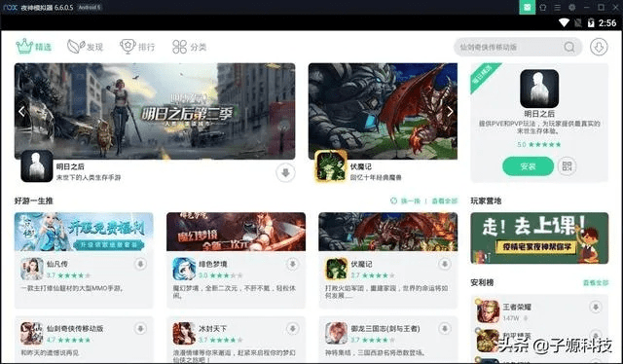
Task: Download 御龙三国志(剑与王者)
Action: [445, 329]
